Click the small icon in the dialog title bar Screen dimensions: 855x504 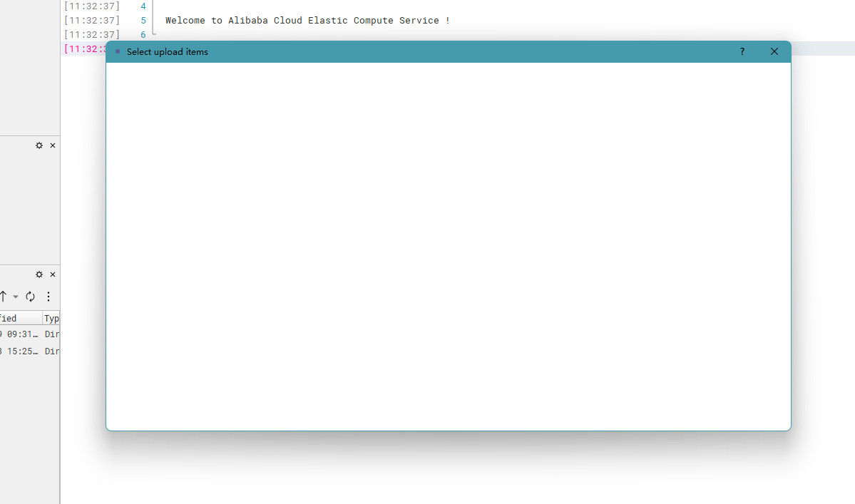[x=117, y=52]
